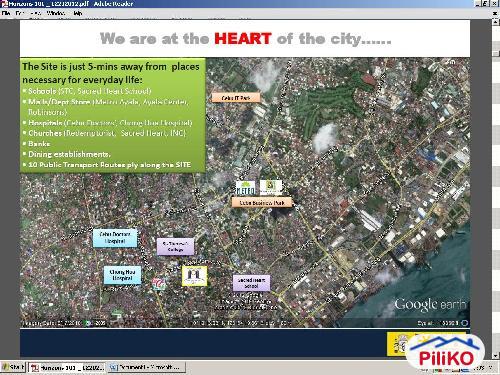500x375 pixels.
Task: Open the Help menu
Action: click(x=77, y=13)
